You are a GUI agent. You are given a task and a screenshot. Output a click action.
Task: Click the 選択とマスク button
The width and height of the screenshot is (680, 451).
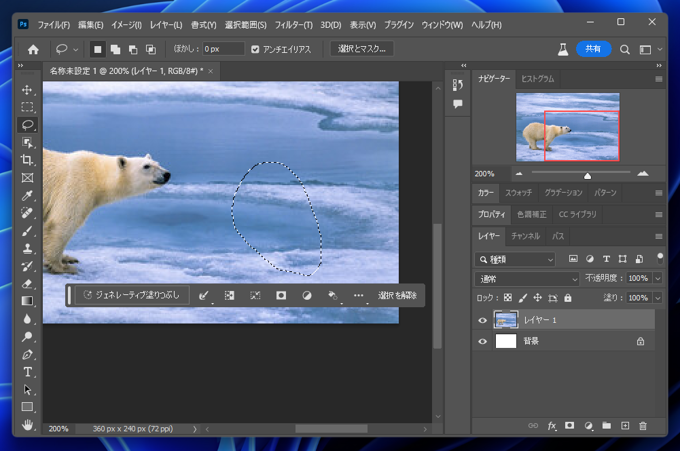point(361,48)
